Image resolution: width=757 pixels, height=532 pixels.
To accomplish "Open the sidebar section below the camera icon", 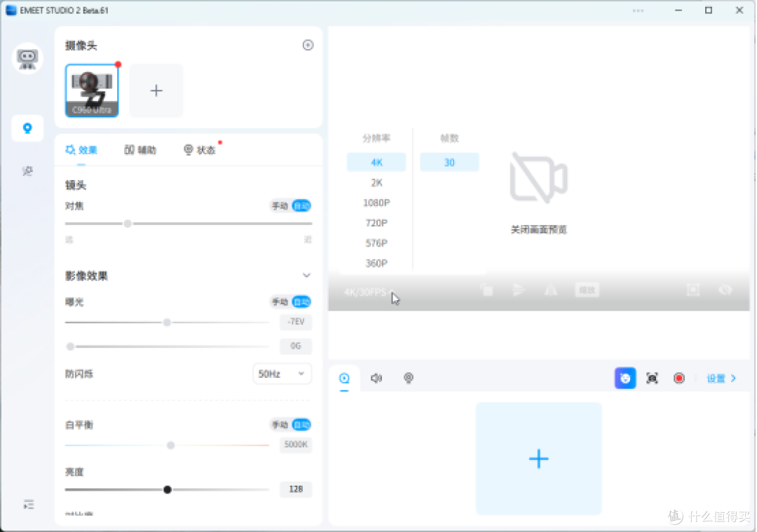I will pyautogui.click(x=27, y=171).
